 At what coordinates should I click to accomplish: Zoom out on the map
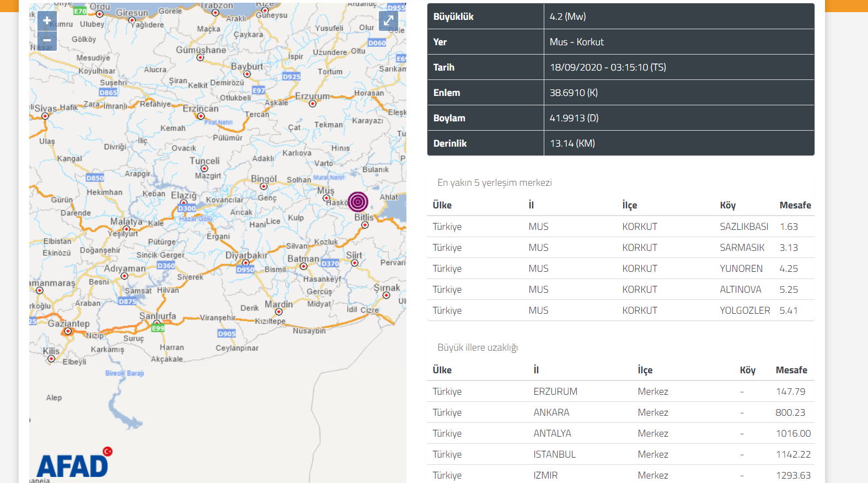(47, 40)
